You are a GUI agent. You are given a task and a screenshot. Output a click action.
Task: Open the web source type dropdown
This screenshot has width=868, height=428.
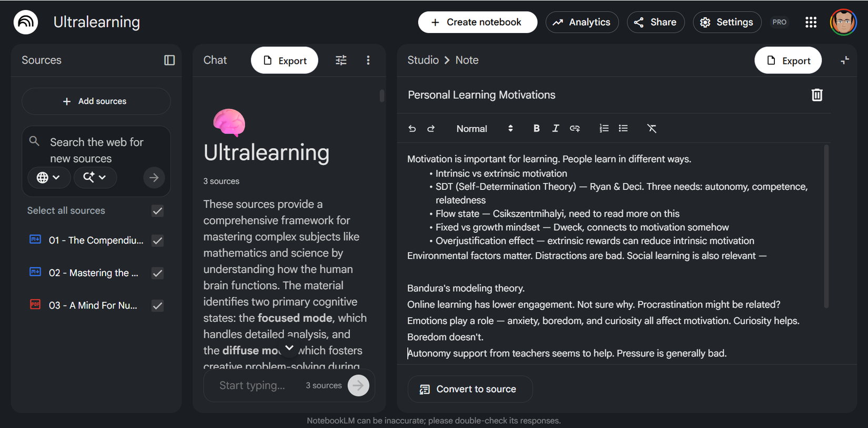click(x=48, y=178)
